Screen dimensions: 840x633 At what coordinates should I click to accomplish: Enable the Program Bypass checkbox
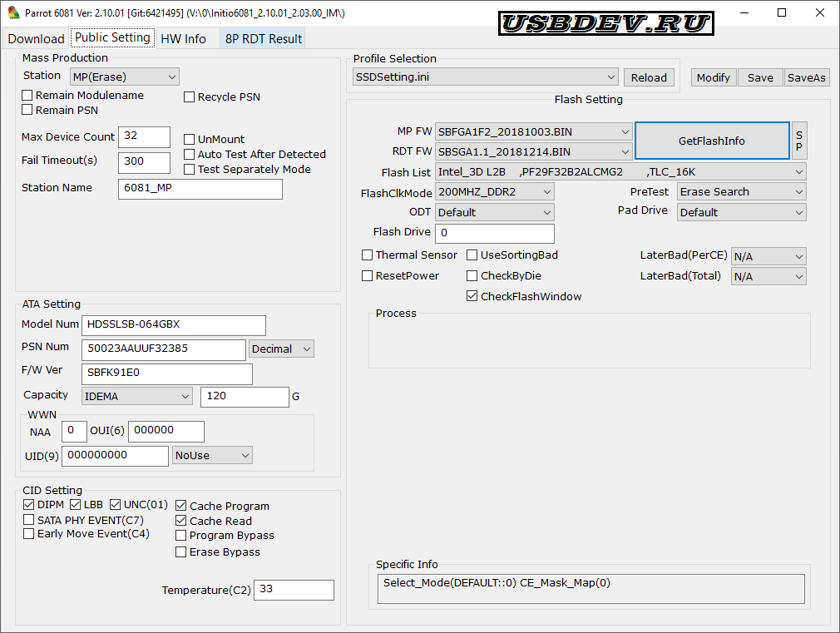pyautogui.click(x=181, y=535)
